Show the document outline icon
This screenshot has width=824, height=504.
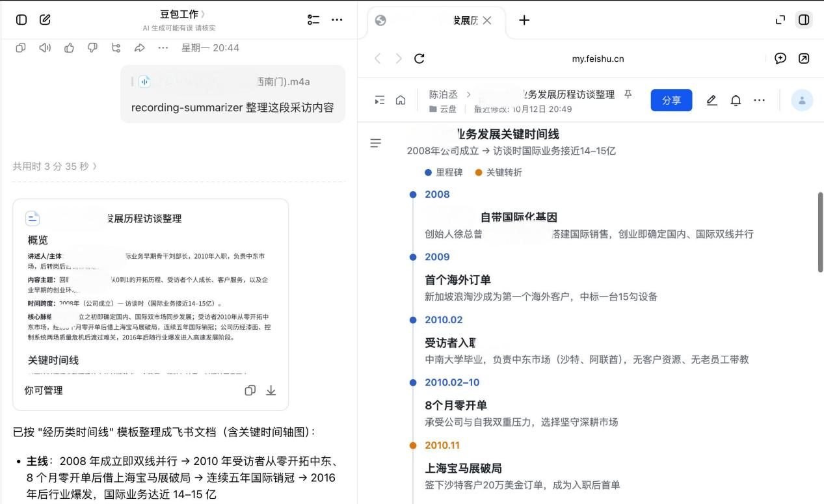click(x=375, y=143)
